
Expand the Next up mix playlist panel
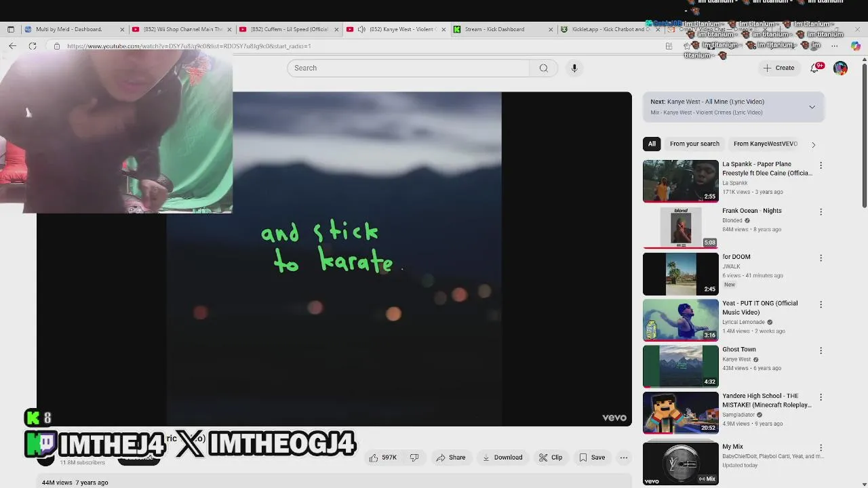pos(812,107)
